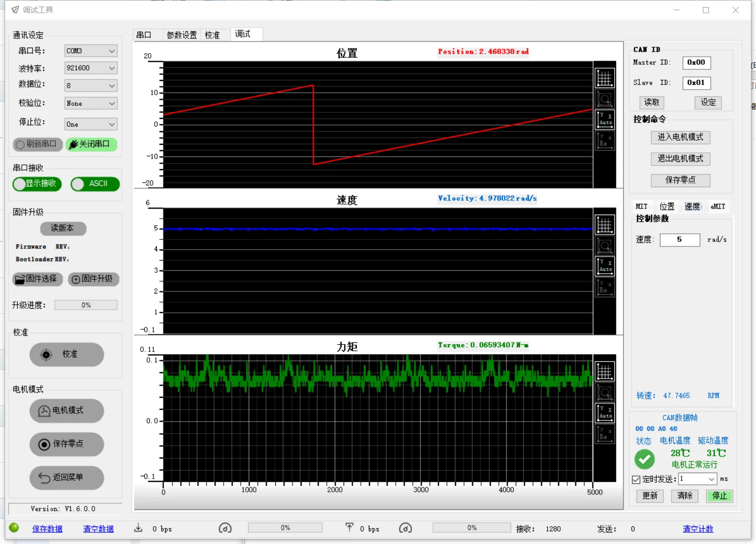
Task: Click the download speed icon in the status bar
Action: click(138, 528)
